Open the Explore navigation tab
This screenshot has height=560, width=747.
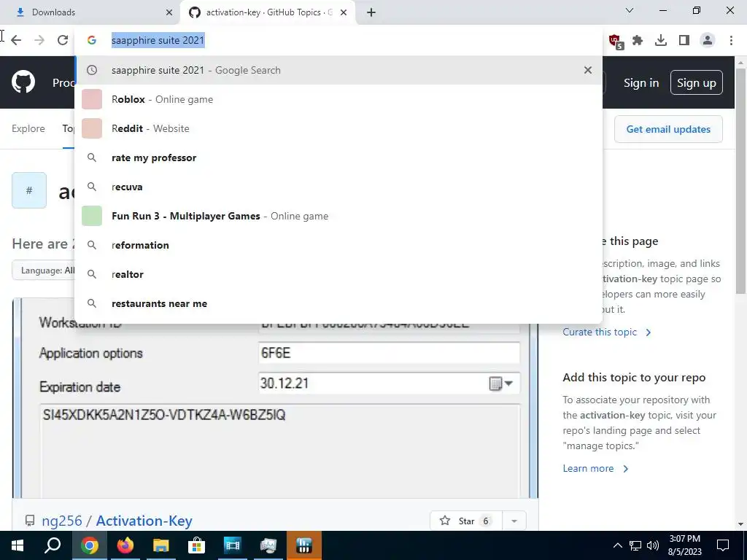[28, 128]
